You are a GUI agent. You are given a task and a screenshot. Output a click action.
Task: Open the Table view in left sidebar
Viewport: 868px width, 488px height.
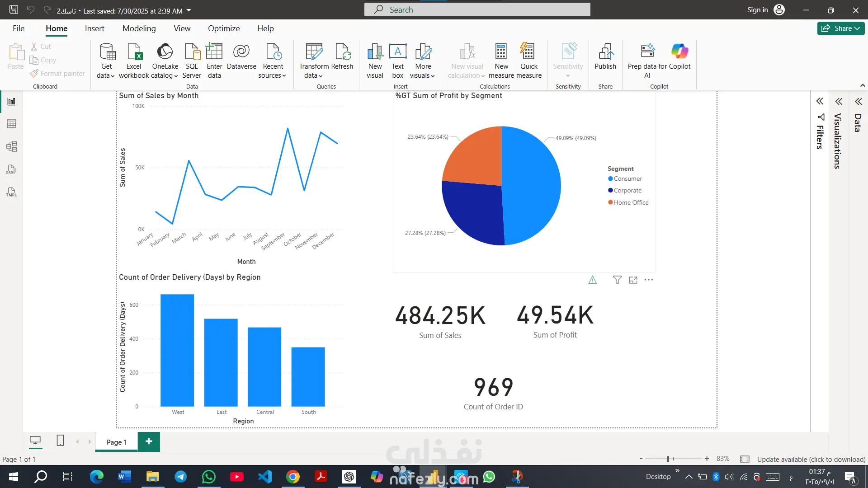coord(11,124)
